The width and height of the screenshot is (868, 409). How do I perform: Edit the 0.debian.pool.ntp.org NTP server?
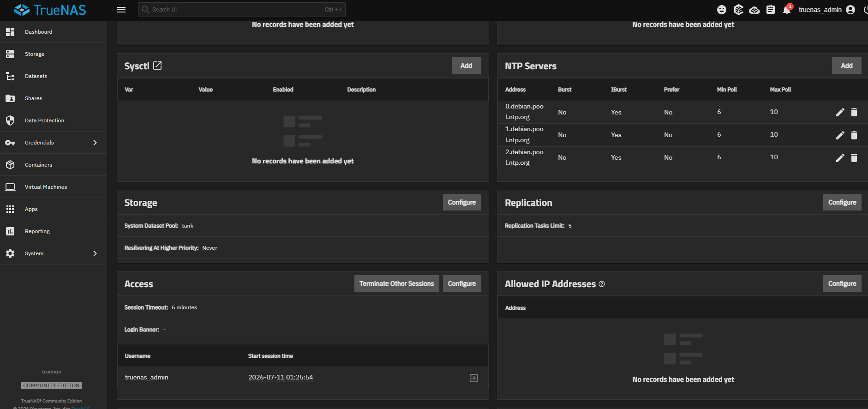coord(840,112)
